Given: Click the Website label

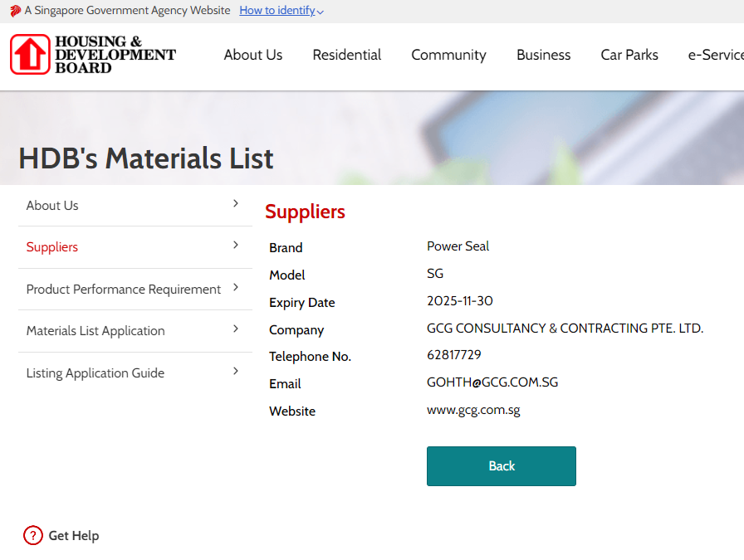Looking at the screenshot, I should point(292,411).
